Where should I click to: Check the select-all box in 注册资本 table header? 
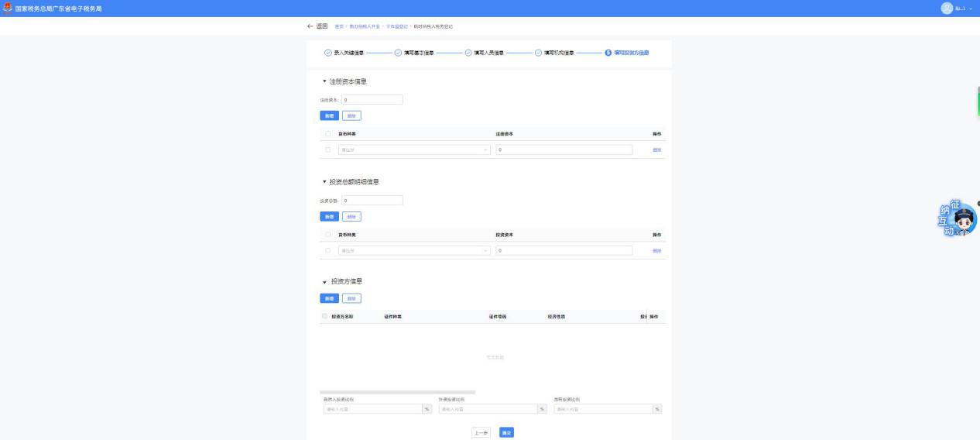328,134
